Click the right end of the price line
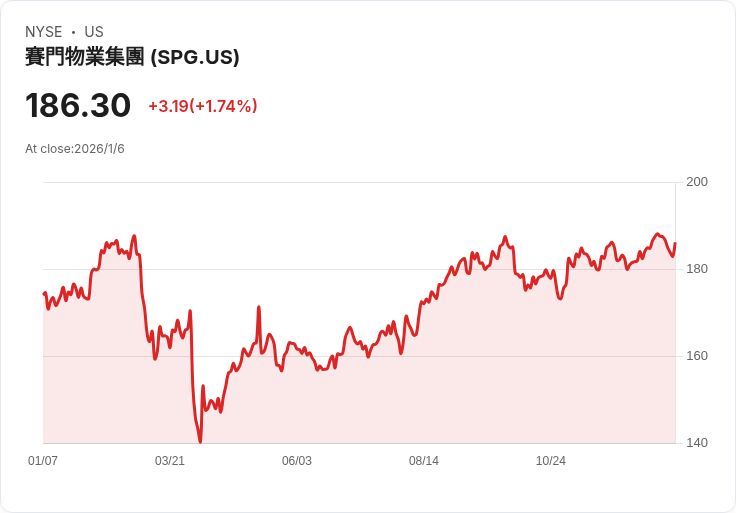The height and width of the screenshot is (513, 736). 675,244
